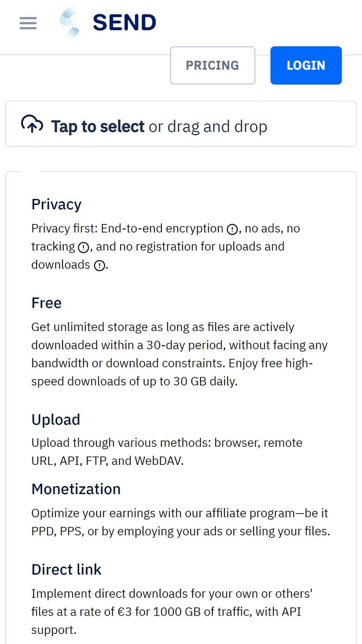Screen dimensions: 362x644
Task: Click the Direct link heading
Action: tap(66, 569)
